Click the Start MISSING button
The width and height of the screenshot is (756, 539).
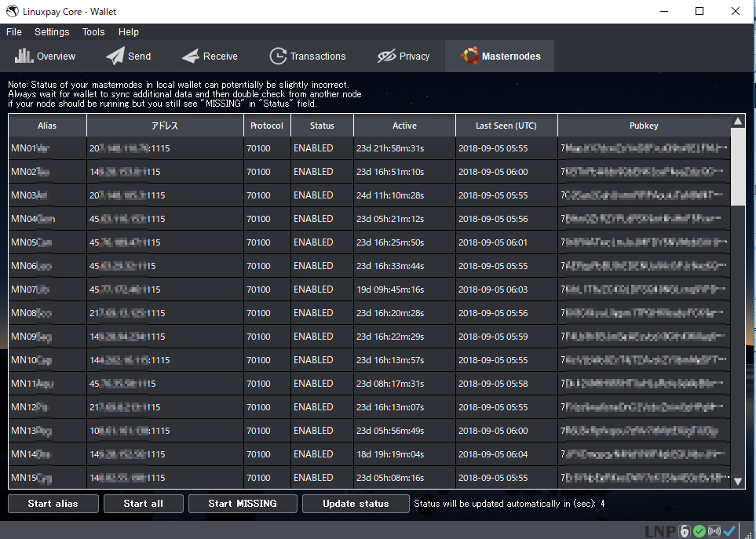pos(243,504)
